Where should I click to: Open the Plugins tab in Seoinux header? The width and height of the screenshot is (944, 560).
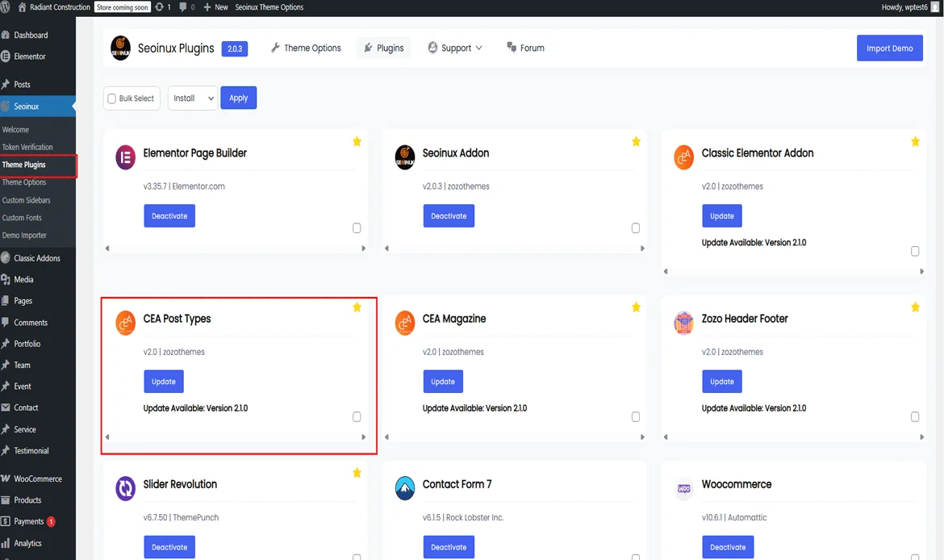pyautogui.click(x=383, y=48)
